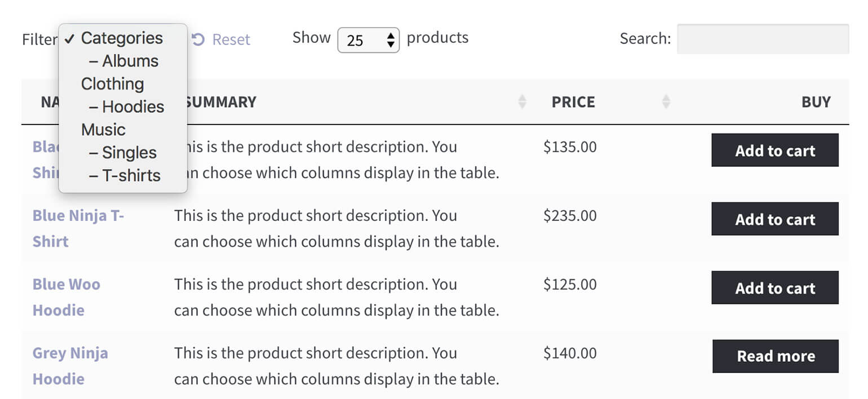
Task: Choose the Music category in the filter
Action: coord(103,130)
